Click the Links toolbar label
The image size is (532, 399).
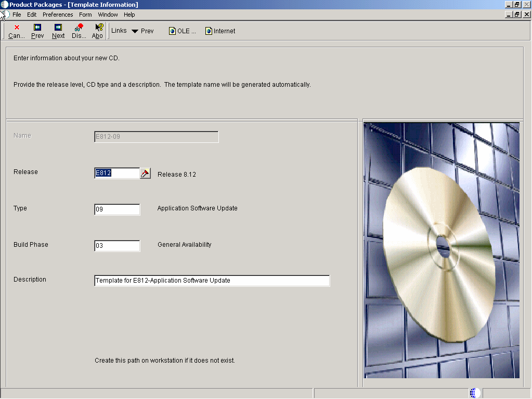[x=119, y=31]
